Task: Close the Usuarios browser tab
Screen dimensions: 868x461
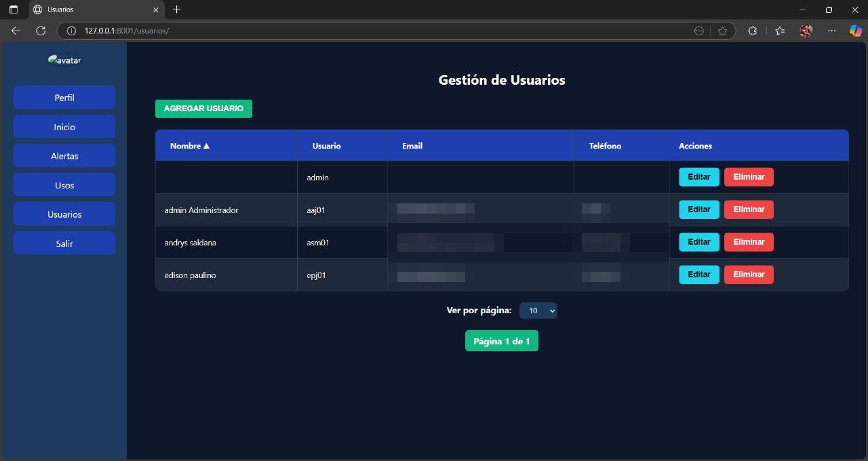Action: [156, 9]
